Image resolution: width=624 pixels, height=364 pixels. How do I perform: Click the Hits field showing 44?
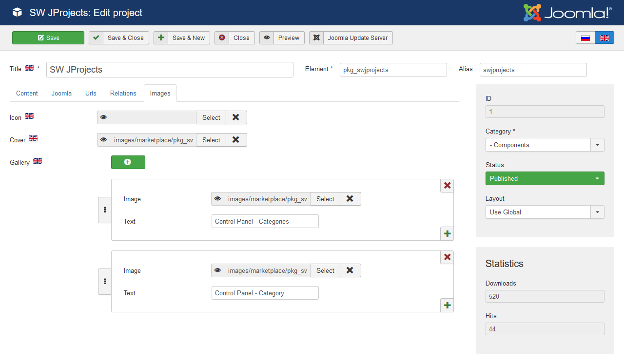pyautogui.click(x=545, y=329)
